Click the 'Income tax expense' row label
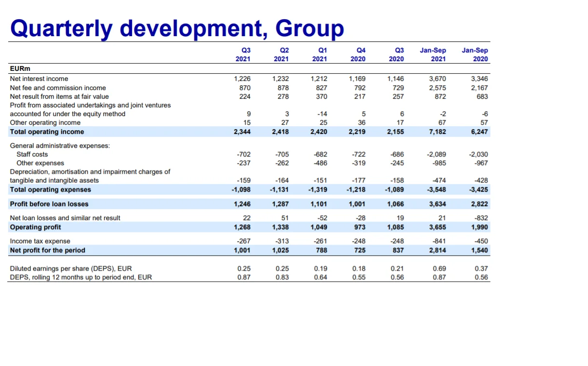 (x=40, y=241)
